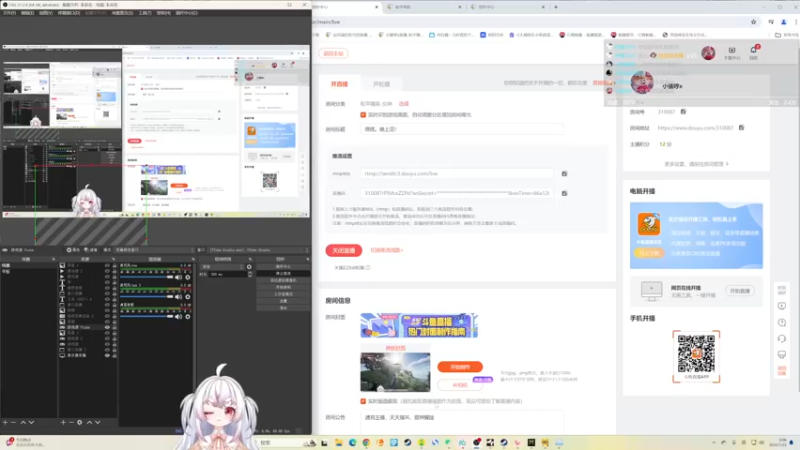The image size is (800, 450).
Task: Open the Chrome three-dot menu
Action: click(795, 22)
